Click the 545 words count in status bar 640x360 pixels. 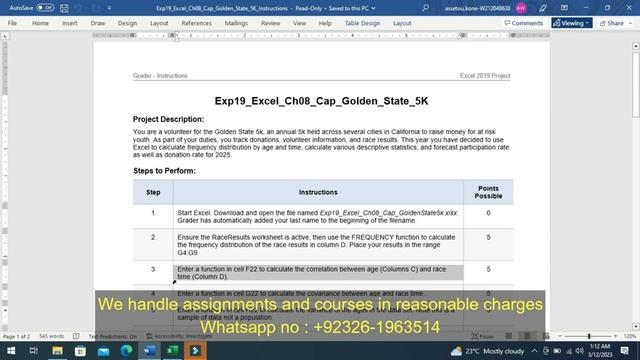(x=51, y=336)
